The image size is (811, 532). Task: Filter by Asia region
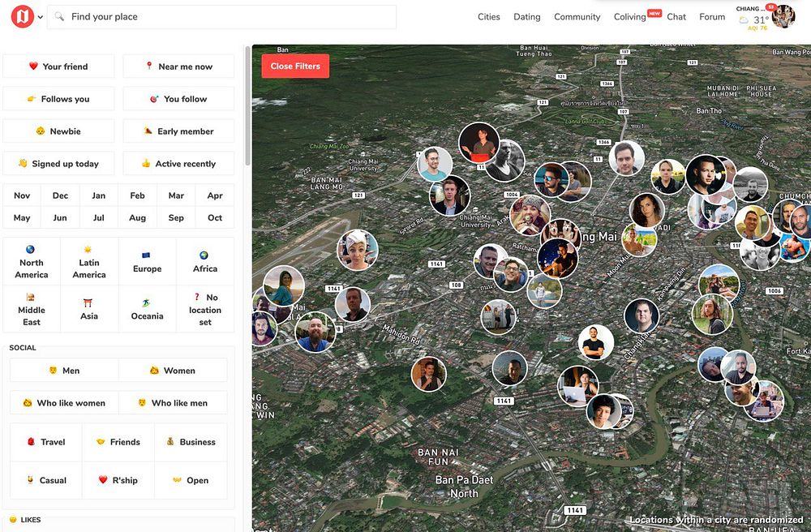click(x=89, y=309)
